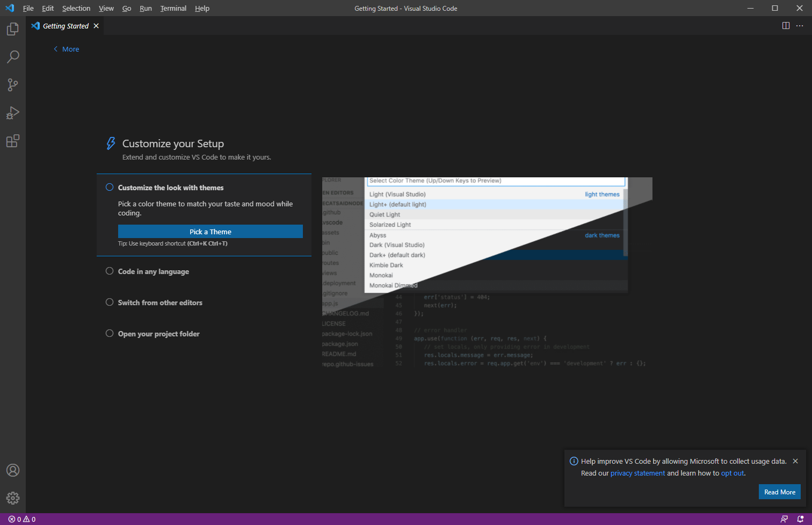Open the File menu
This screenshot has width=812, height=525.
point(28,8)
